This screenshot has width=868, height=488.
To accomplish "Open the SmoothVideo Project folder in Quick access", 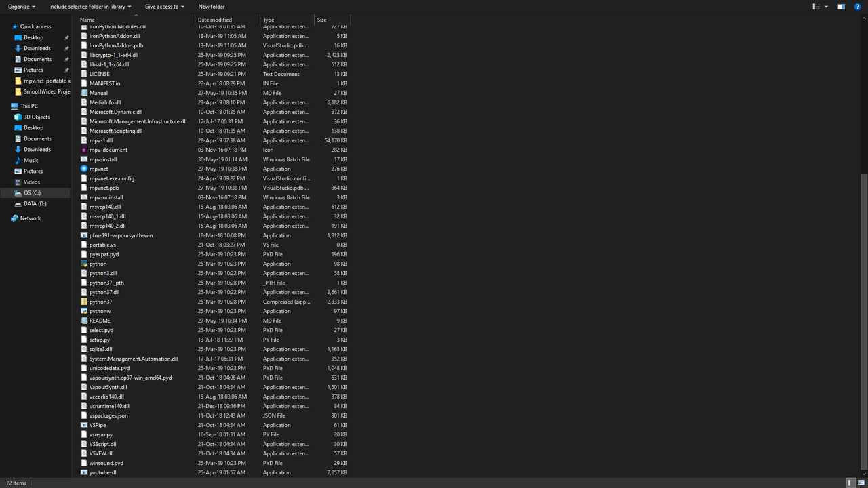I will pyautogui.click(x=42, y=91).
